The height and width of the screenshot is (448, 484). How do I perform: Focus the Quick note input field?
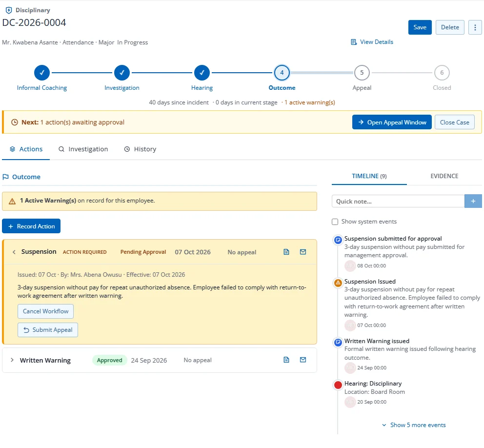click(398, 201)
